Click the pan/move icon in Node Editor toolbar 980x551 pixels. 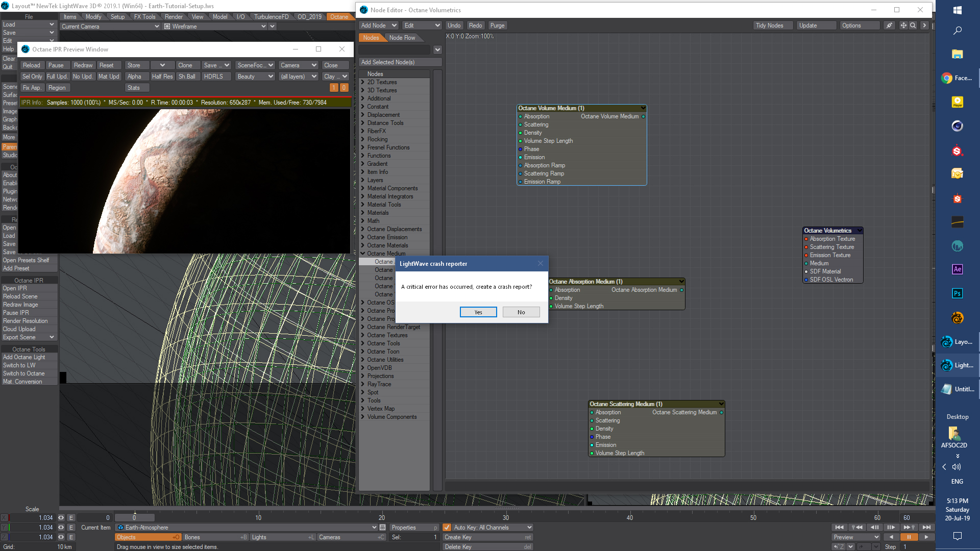tap(903, 26)
